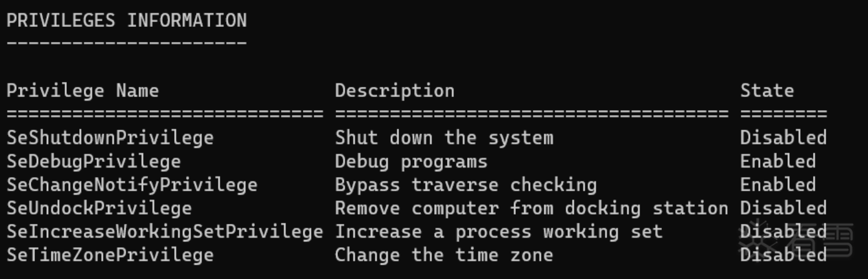Click the SeDebugPrivilege entry
The image size is (868, 279).
coord(94,161)
